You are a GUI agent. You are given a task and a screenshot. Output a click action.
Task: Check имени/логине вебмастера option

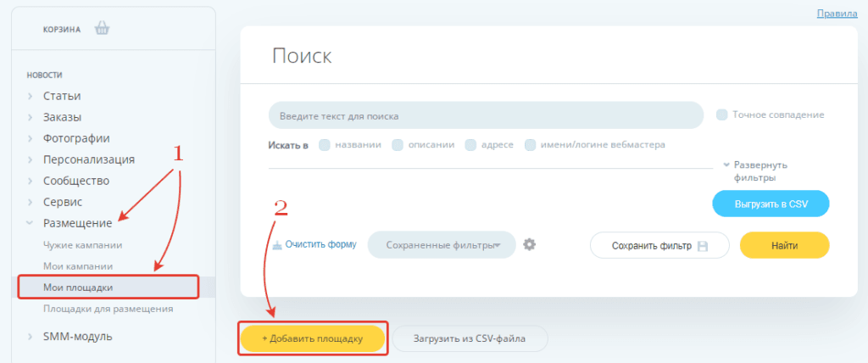pyautogui.click(x=531, y=145)
